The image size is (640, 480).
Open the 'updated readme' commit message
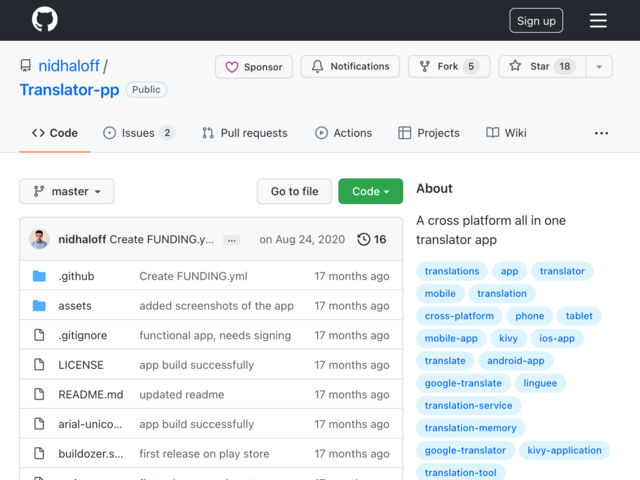(182, 395)
